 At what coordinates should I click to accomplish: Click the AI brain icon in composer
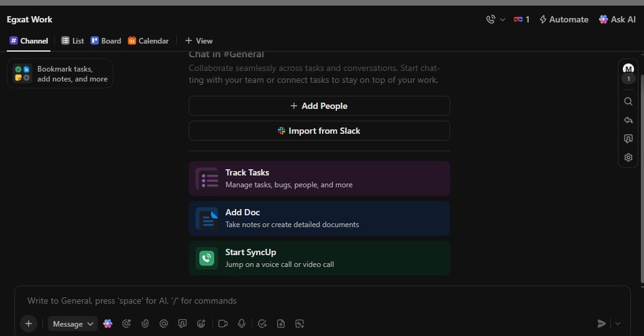[x=108, y=324]
